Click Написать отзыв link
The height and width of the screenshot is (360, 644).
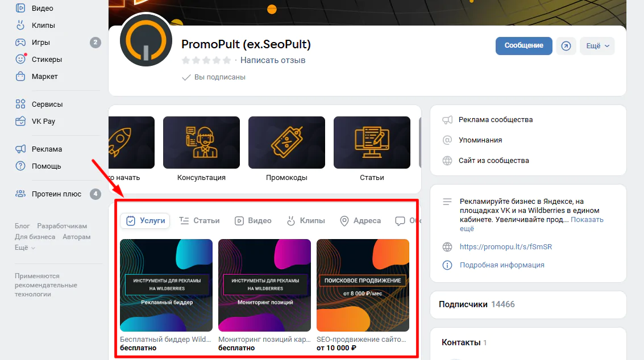273,60
